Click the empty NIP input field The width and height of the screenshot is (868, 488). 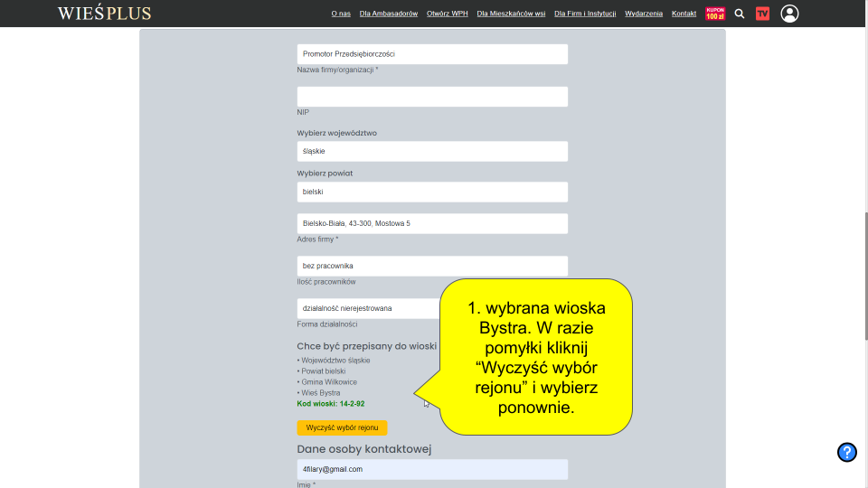point(432,97)
